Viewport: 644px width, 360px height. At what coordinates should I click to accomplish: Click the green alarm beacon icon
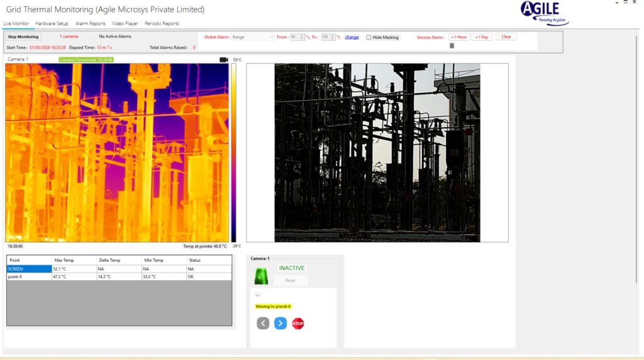(261, 276)
